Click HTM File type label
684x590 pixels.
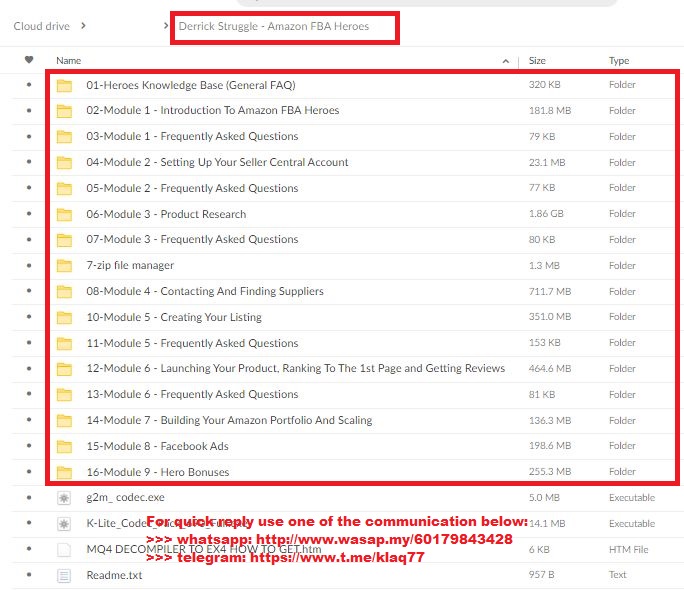tap(629, 549)
